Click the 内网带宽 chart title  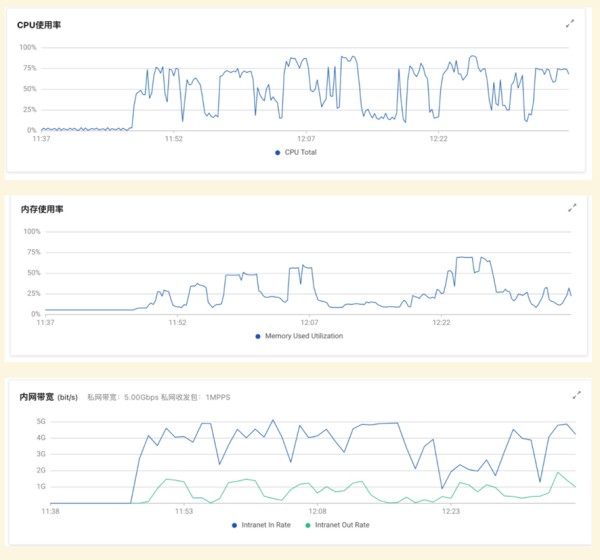click(37, 397)
